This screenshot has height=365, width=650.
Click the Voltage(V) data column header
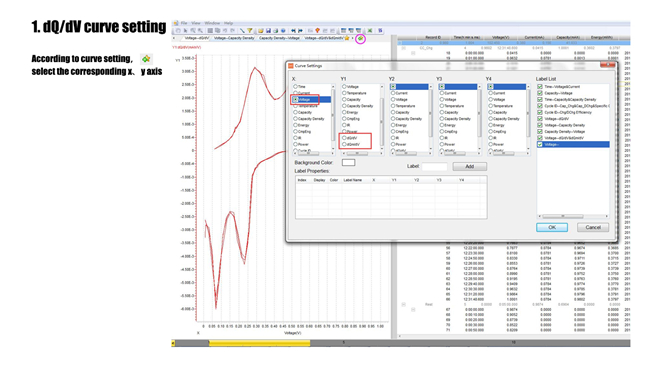coord(500,37)
